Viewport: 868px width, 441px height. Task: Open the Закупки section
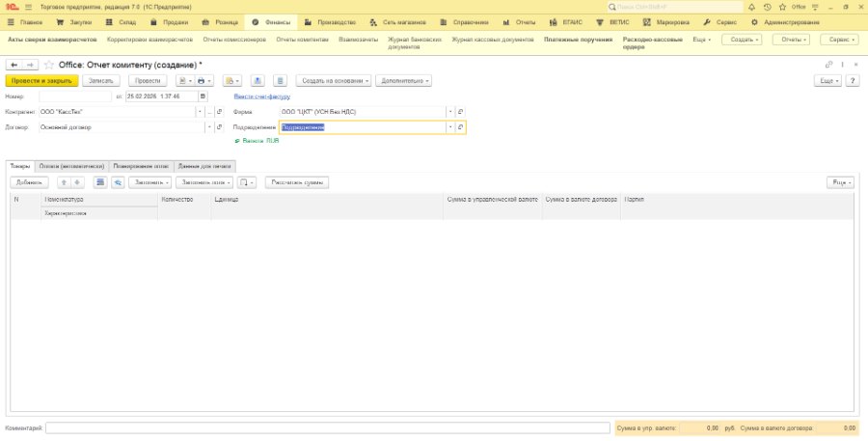(74, 23)
